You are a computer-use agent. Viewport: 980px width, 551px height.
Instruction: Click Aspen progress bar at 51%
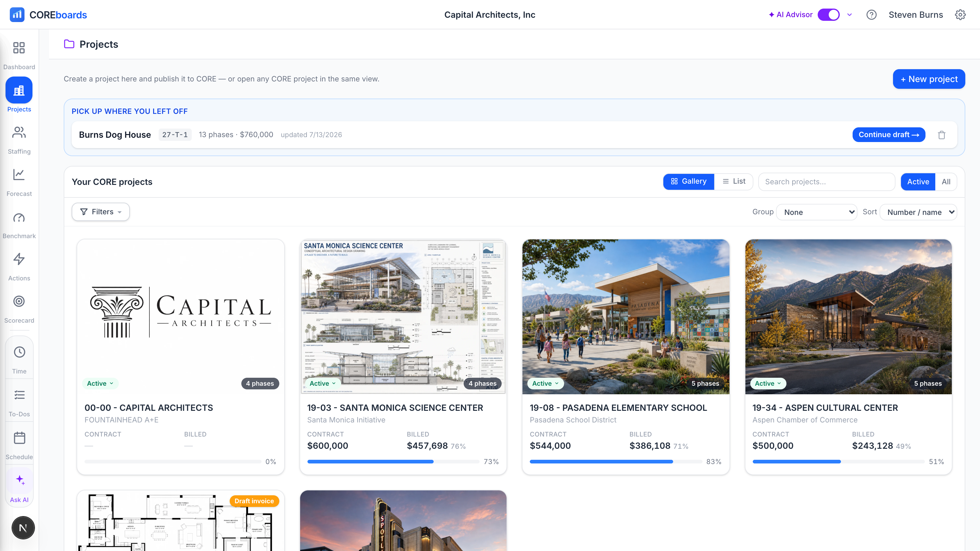click(x=839, y=462)
